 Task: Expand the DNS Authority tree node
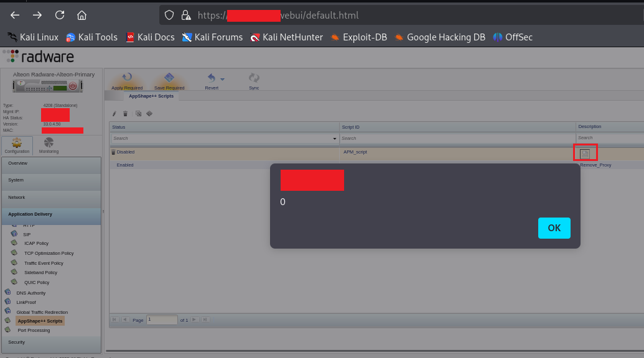tap(7, 293)
